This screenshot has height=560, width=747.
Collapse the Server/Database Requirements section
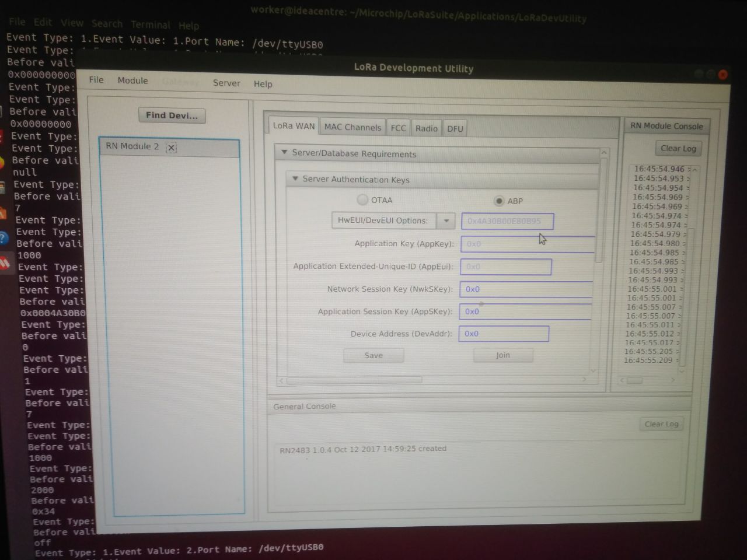click(x=284, y=152)
